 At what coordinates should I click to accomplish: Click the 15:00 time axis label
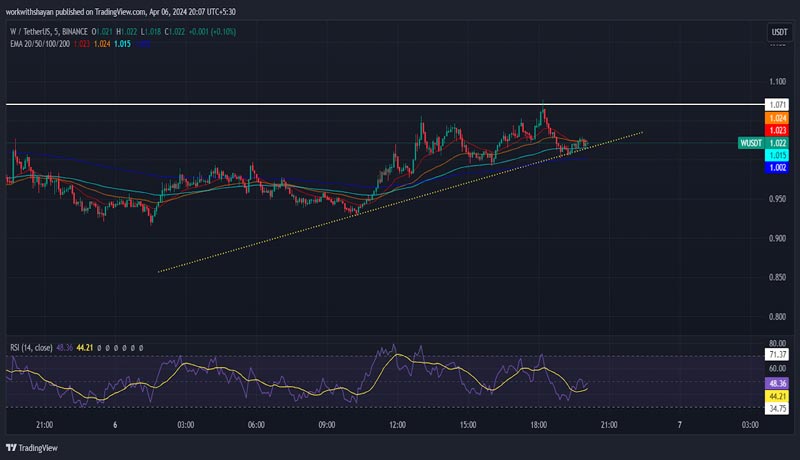pyautogui.click(x=468, y=424)
